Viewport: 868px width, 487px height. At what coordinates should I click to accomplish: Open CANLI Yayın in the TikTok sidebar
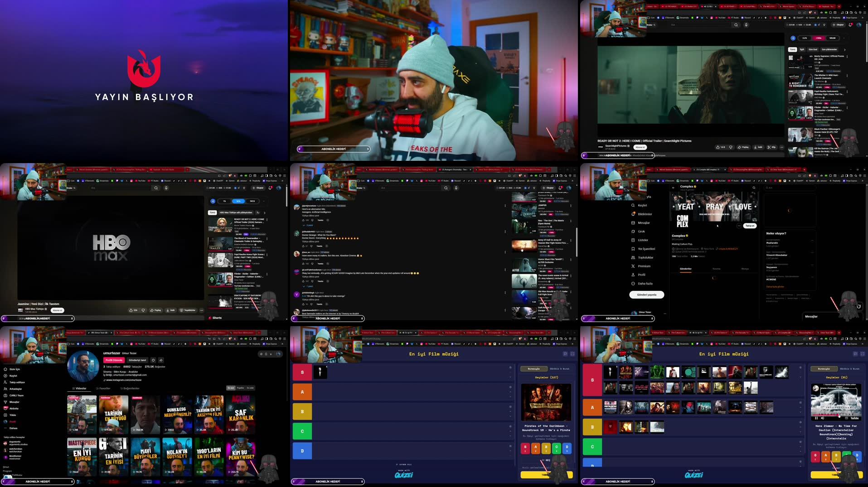point(17,395)
